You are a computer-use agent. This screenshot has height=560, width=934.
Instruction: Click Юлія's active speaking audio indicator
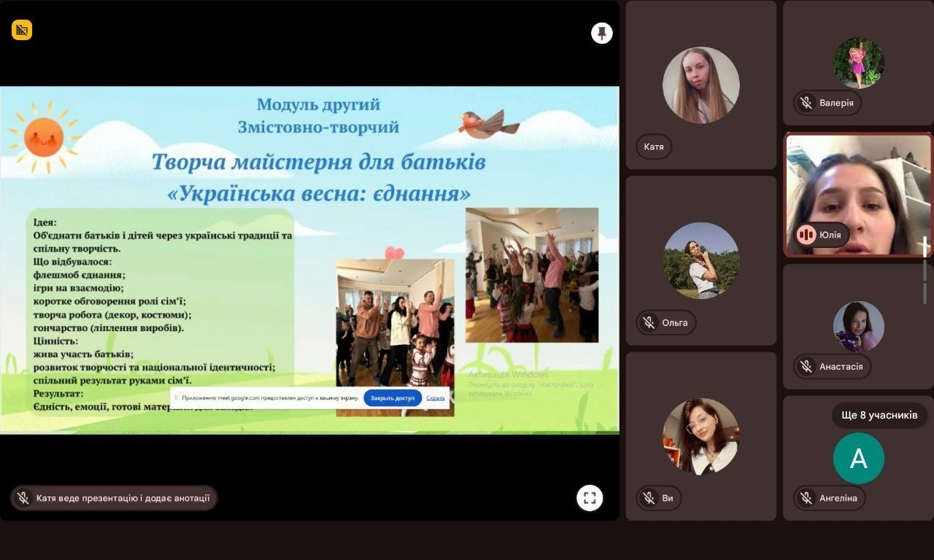click(x=806, y=235)
